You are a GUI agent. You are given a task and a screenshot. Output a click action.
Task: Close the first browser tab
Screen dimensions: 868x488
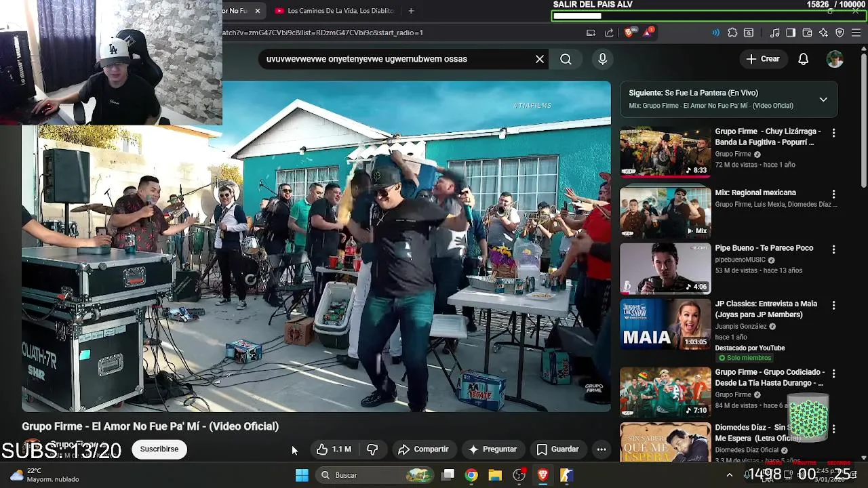(x=258, y=11)
